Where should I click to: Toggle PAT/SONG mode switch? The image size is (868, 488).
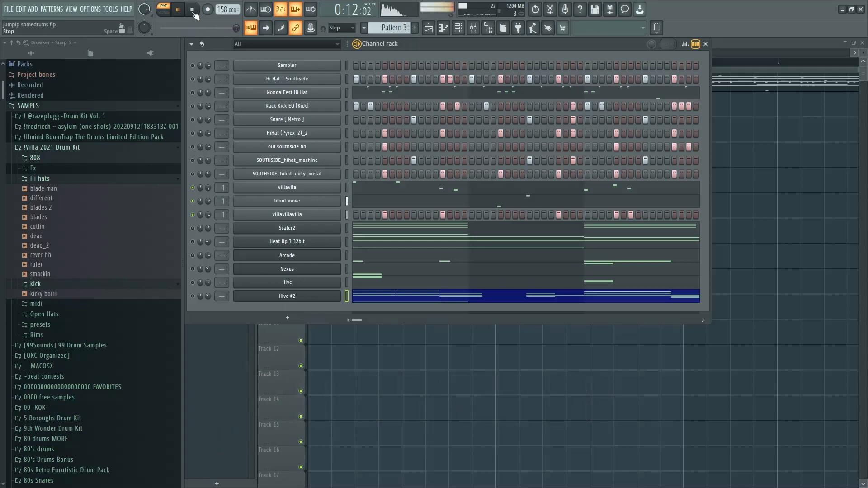coord(164,9)
